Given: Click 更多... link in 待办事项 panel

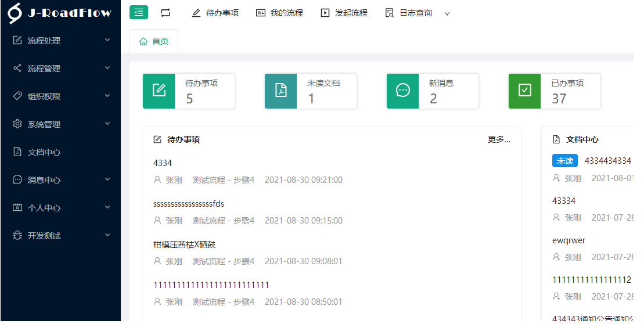Looking at the screenshot, I should pyautogui.click(x=499, y=139).
